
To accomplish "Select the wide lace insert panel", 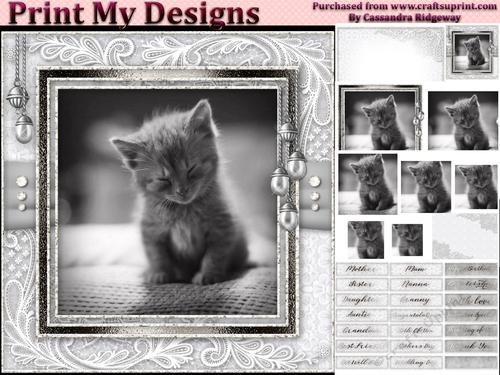I will coord(391,54).
